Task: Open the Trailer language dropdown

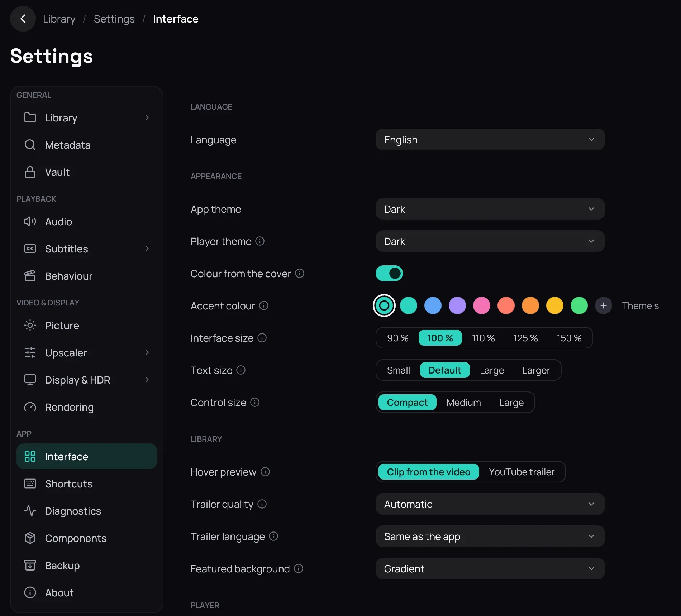Action: click(490, 536)
